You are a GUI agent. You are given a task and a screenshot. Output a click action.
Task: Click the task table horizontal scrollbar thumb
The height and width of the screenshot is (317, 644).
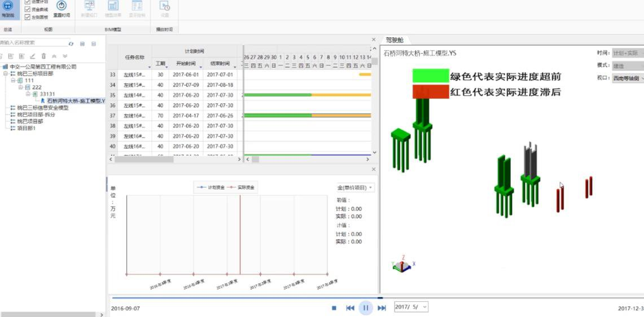144,159
